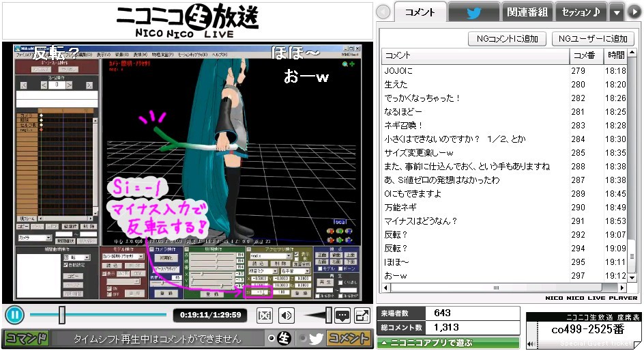Open fullscreen with the expand icon
Screen dimensions: 644x351
pyautogui.click(x=362, y=315)
